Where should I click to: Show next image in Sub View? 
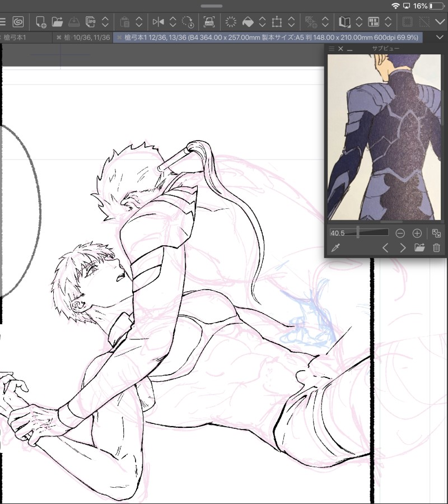(x=403, y=248)
